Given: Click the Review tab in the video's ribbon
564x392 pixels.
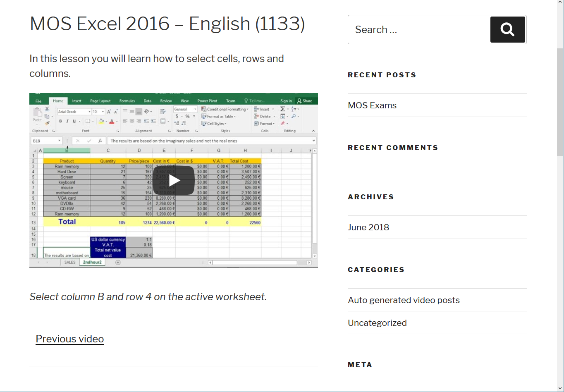Looking at the screenshot, I should point(166,101).
